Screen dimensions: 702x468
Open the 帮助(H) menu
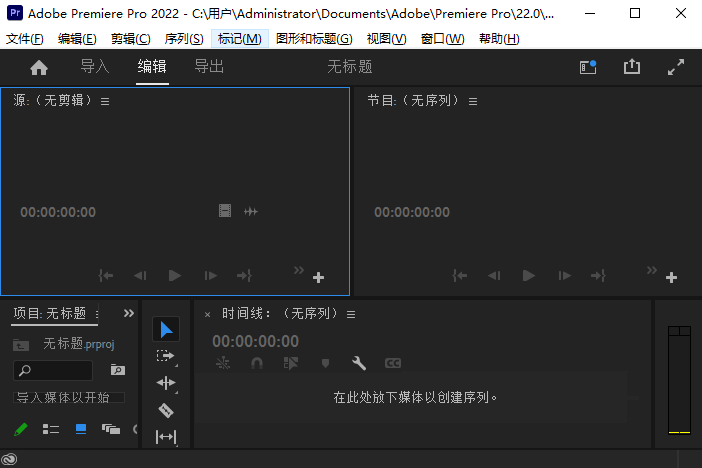coord(499,39)
